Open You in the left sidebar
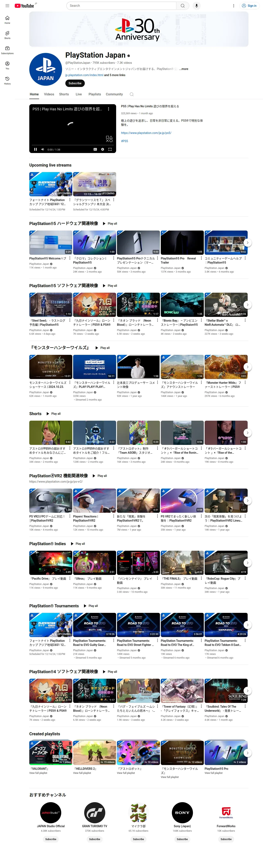The width and height of the screenshot is (263, 868). click(x=7, y=65)
